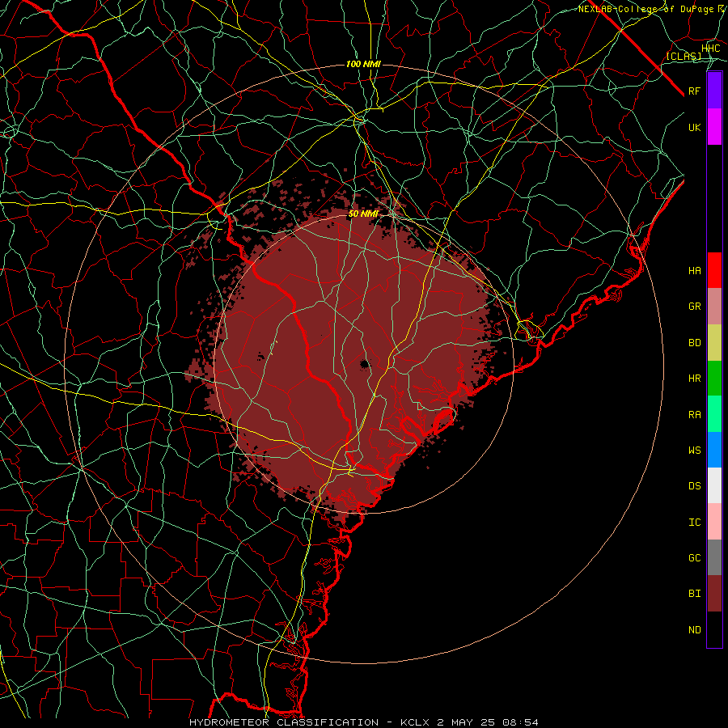
Task: Click the 100 NMI range ring label
Action: [363, 64]
